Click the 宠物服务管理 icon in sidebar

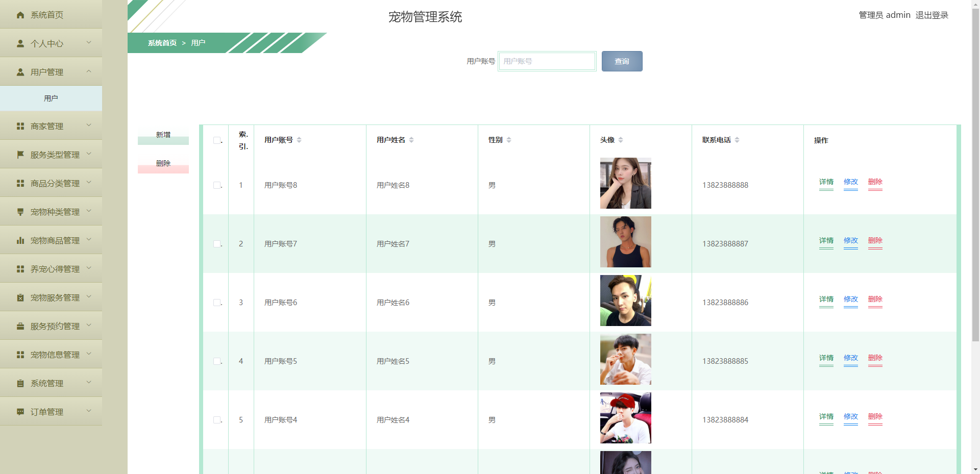point(20,297)
